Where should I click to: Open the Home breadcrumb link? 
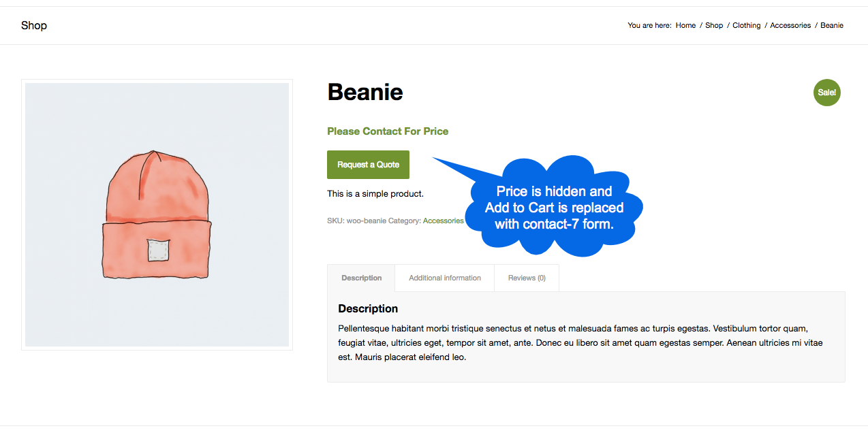point(685,26)
